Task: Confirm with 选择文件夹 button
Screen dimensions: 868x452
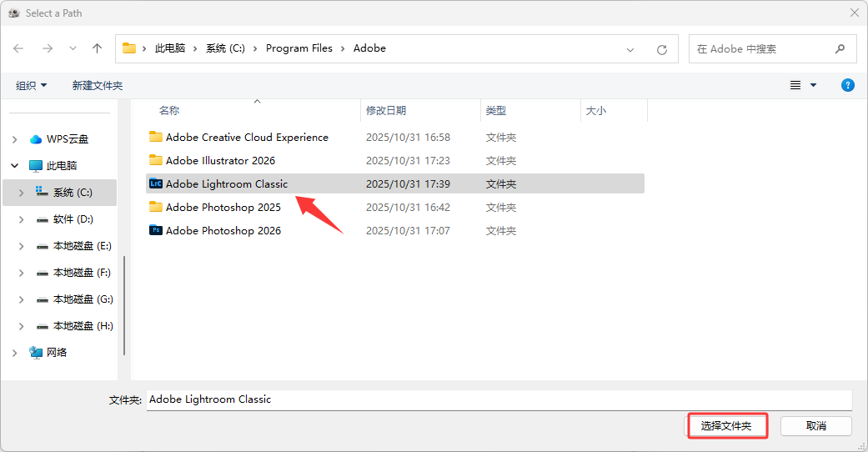Action: point(726,426)
